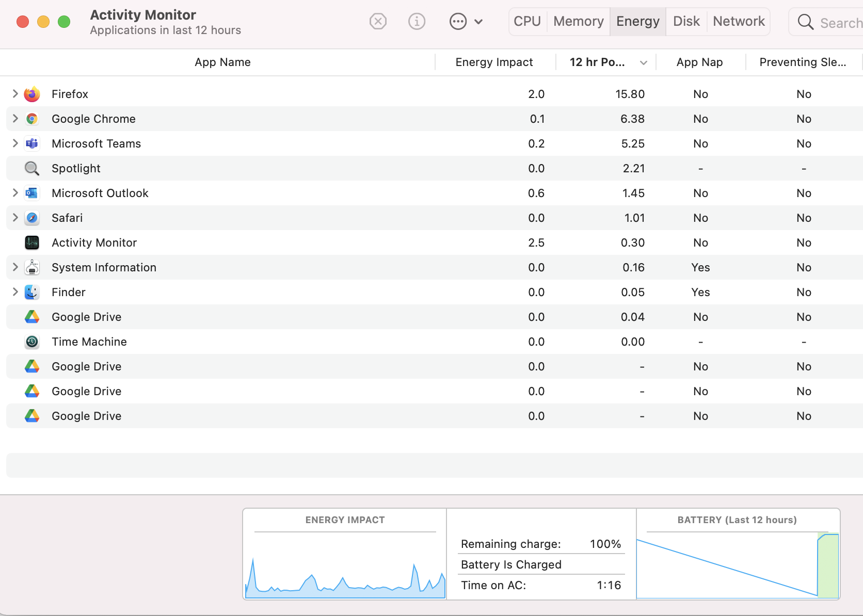Expand the Microsoft Teams disclosure arrow
863x616 pixels.
(15, 143)
